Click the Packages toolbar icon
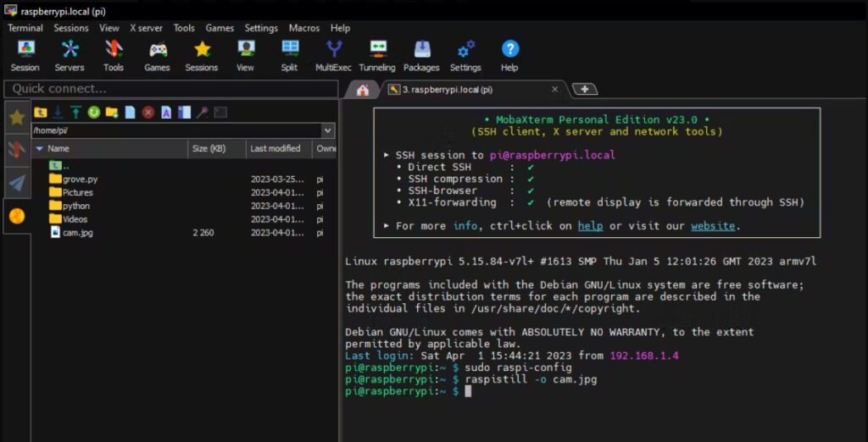868x442 pixels. point(421,56)
